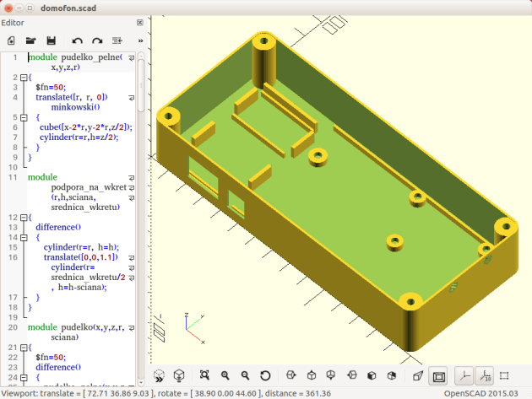Click the 'minkowski()' code text
The height and width of the screenshot is (399, 532).
[x=75, y=107]
